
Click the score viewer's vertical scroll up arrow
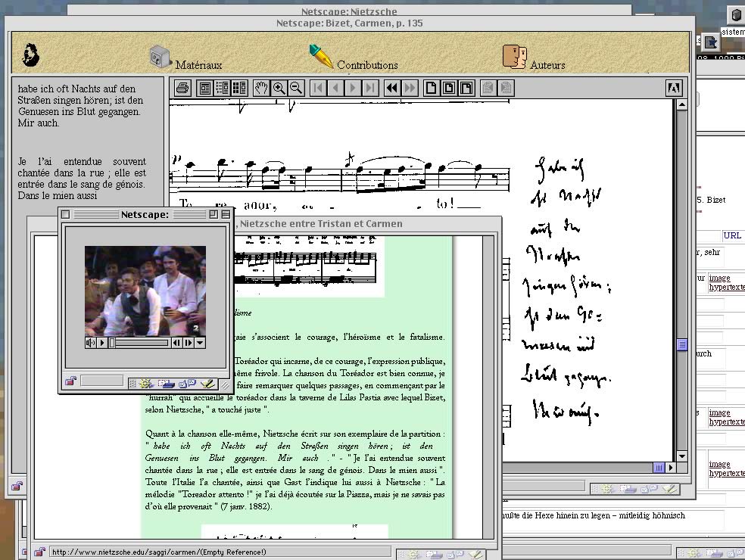682,105
